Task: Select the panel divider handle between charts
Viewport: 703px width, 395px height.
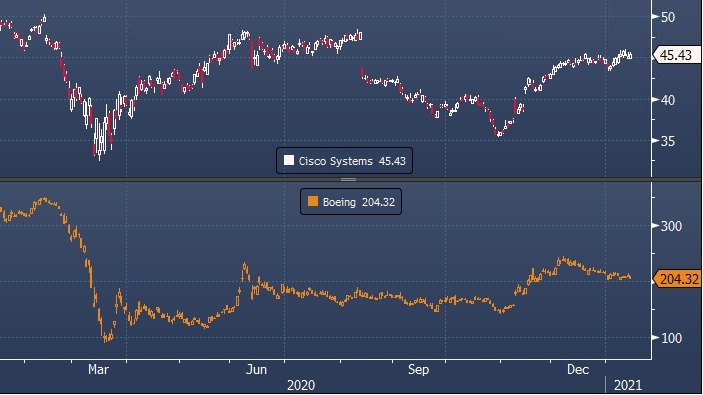Action: coord(348,179)
